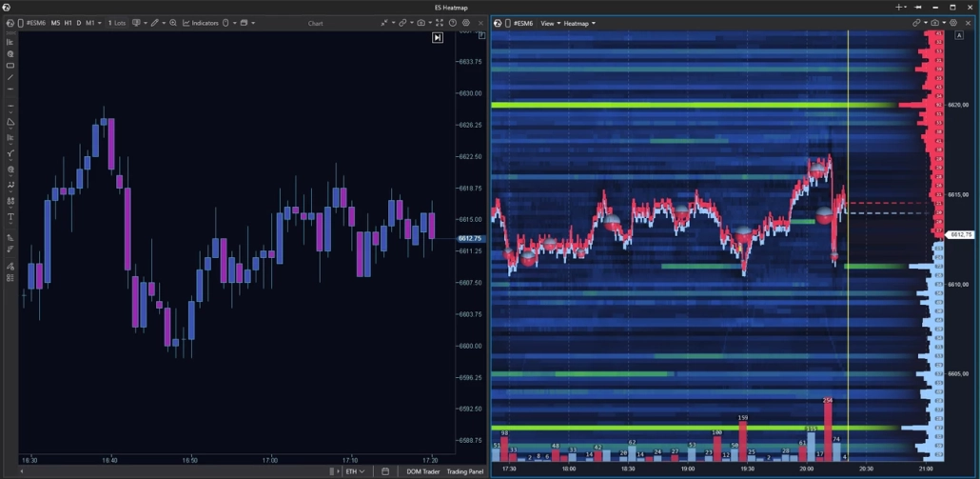Click #ESM6 symbol in Chart panel
Viewport: 980px width, 479px height.
[35, 23]
